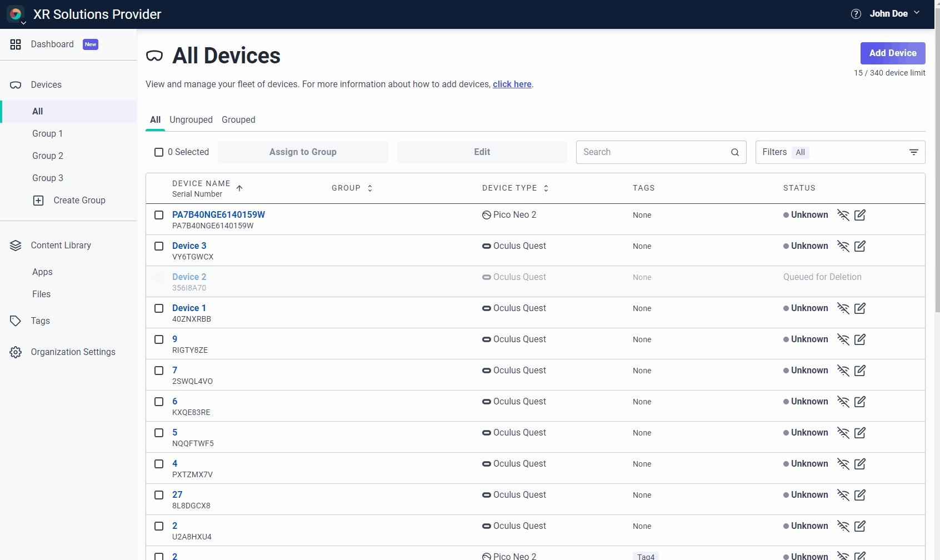This screenshot has width=940, height=560.
Task: Click edit icon for device 27 row
Action: point(860,495)
